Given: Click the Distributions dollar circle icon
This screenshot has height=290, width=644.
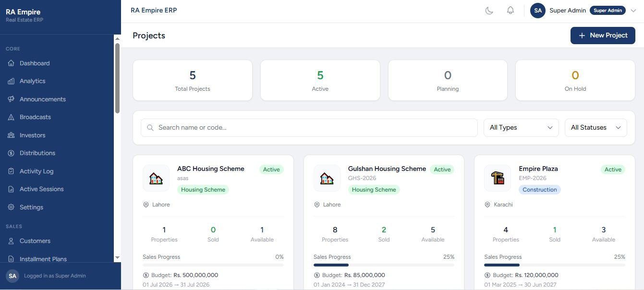Looking at the screenshot, I should coord(11,153).
